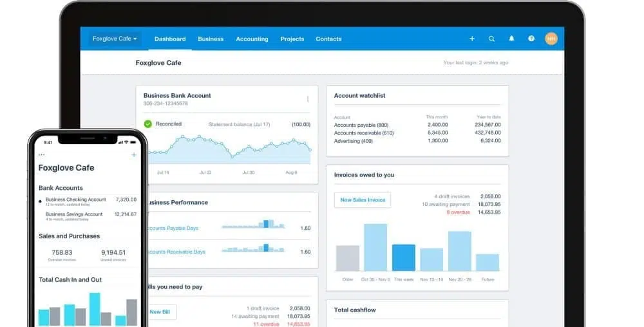
Task: Click the New Sales Invoice button
Action: (363, 200)
